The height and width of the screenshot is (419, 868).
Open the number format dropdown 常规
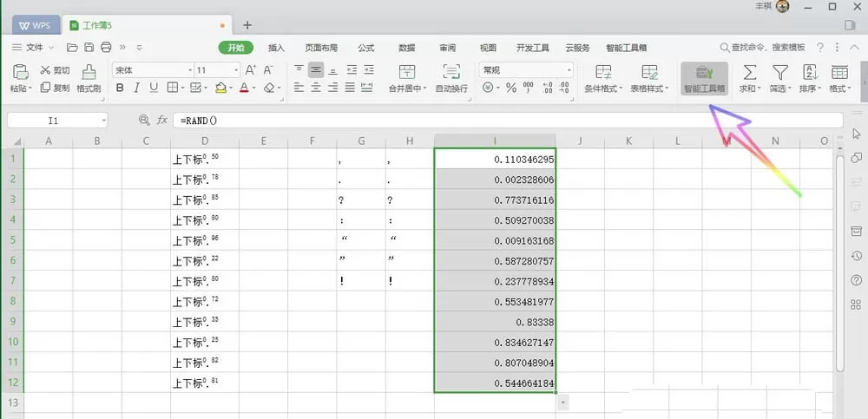click(x=526, y=70)
